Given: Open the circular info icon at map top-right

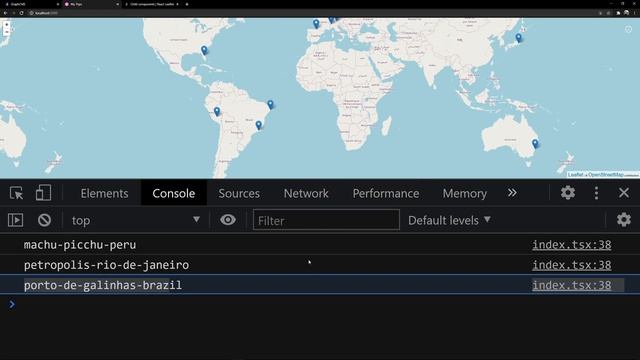Looking at the screenshot, I should (x=629, y=29).
